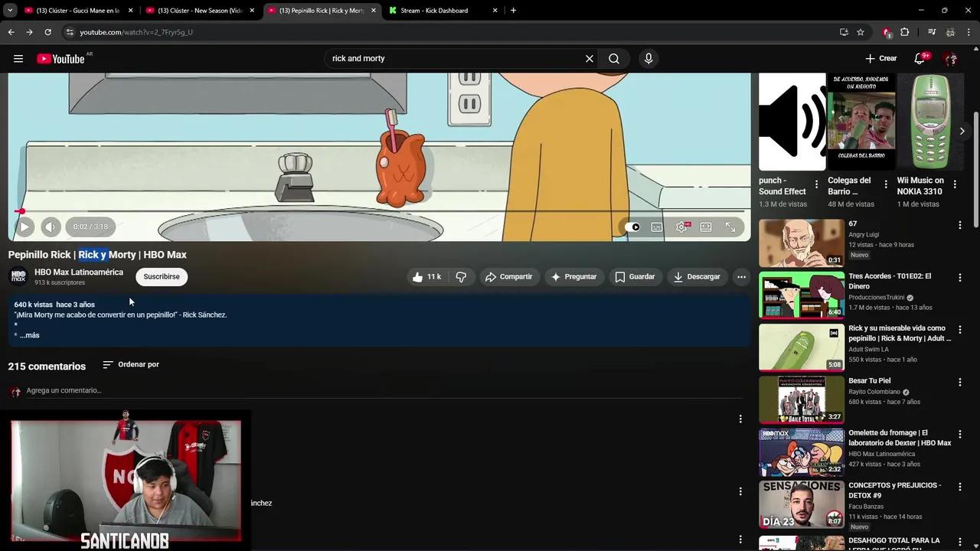Open Omelette du fromage thumbnail
Viewport: 980px width, 551px height.
802,452
